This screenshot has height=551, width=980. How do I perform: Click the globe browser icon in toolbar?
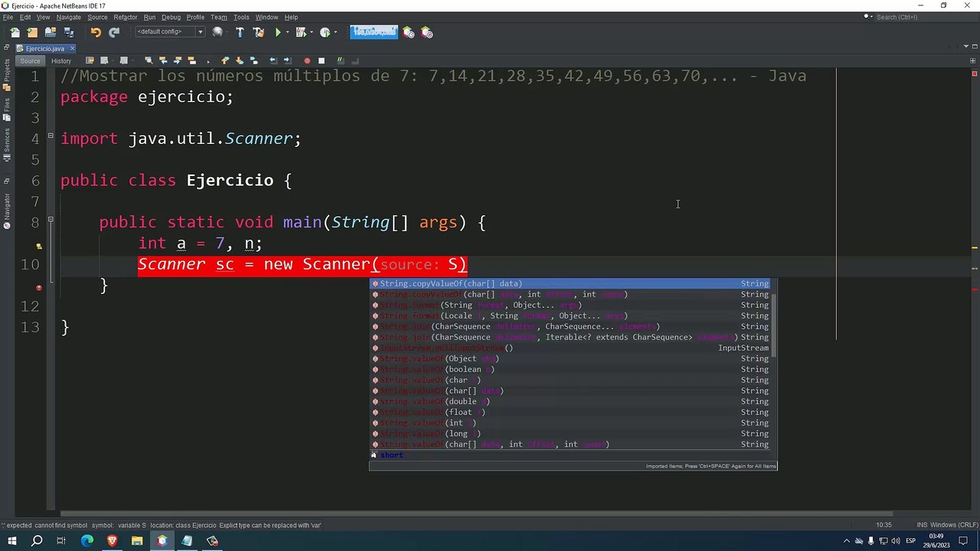pos(217,32)
